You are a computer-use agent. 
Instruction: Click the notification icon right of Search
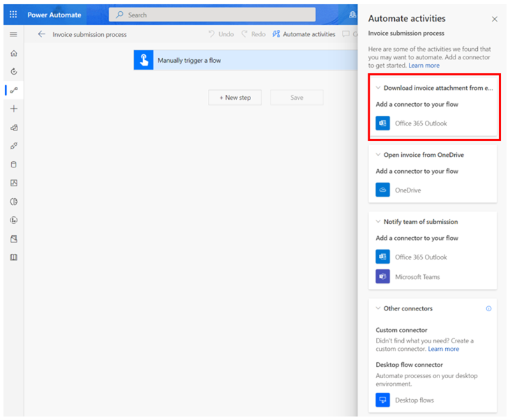(352, 15)
